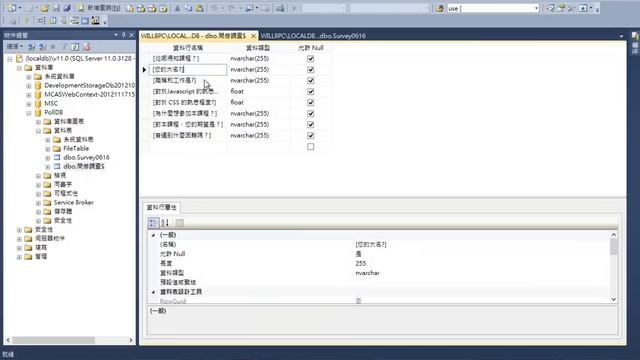Click the Copy icon in toolbar
Screen dimensions: 640x360
click(x=188, y=8)
